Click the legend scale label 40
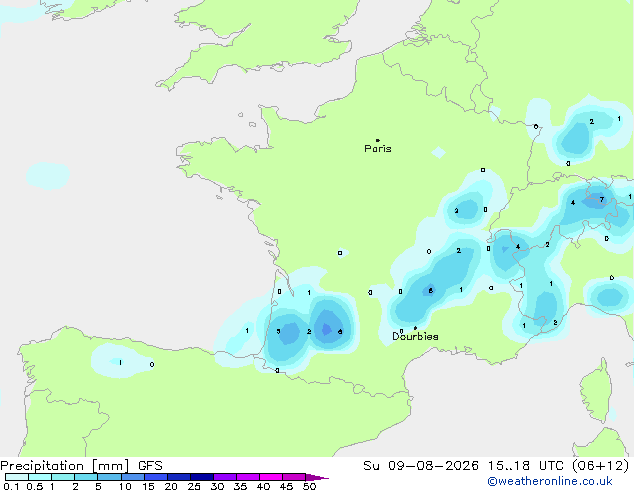This screenshot has height=490, width=634. (x=263, y=486)
